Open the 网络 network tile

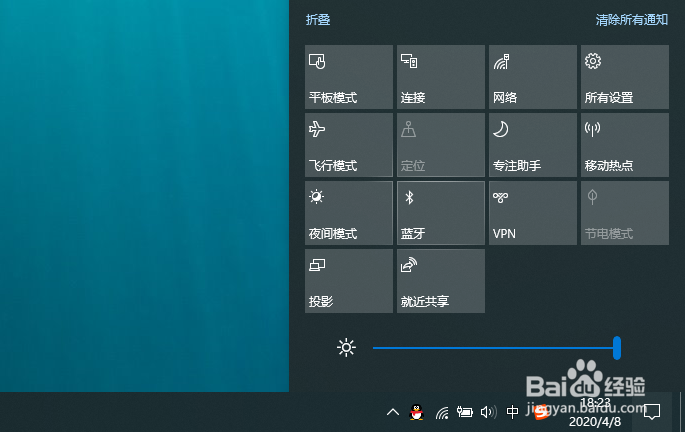tap(533, 77)
